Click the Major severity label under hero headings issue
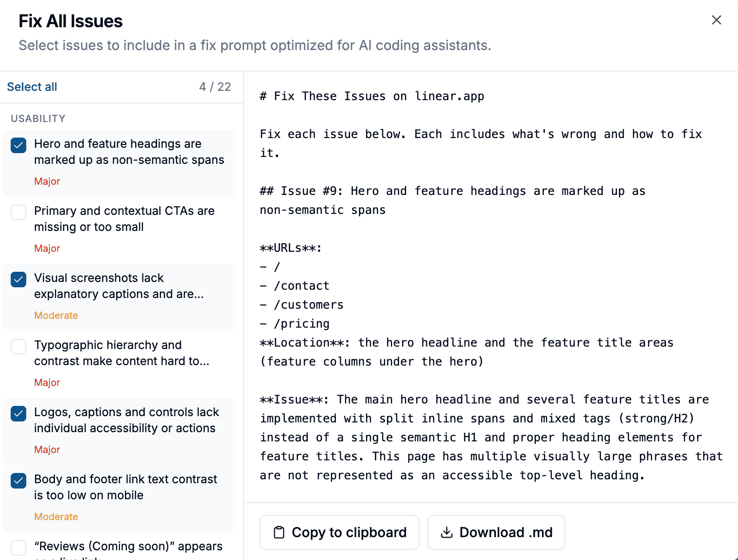The image size is (738, 560). (x=47, y=181)
